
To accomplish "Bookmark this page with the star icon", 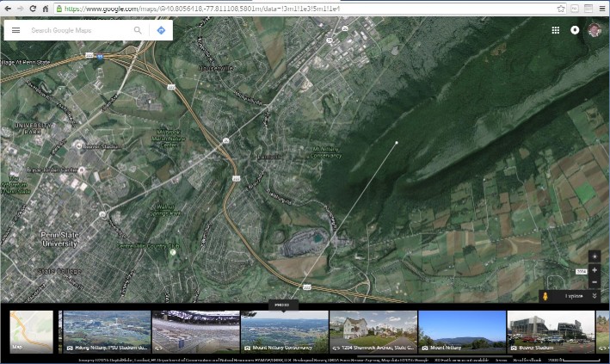I will tap(561, 9).
